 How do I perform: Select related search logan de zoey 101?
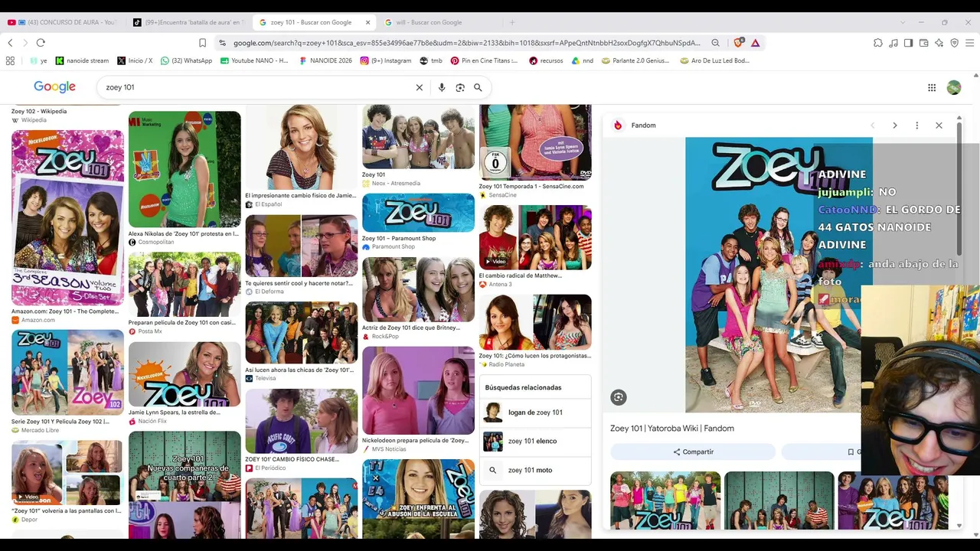(x=535, y=412)
